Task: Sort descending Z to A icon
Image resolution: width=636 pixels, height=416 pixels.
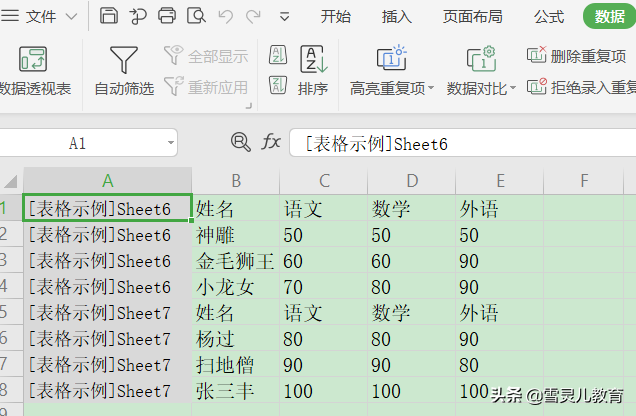Action: [278, 85]
